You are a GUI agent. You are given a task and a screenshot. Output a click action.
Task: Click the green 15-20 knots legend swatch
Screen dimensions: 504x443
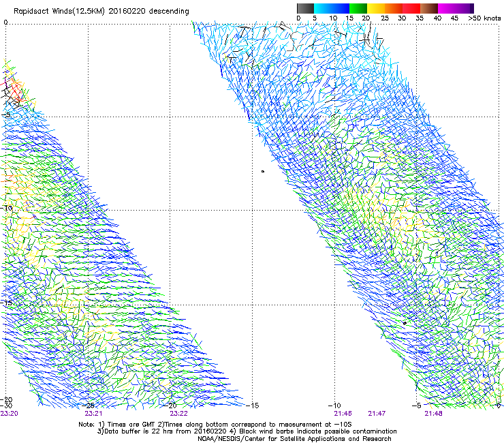point(358,8)
